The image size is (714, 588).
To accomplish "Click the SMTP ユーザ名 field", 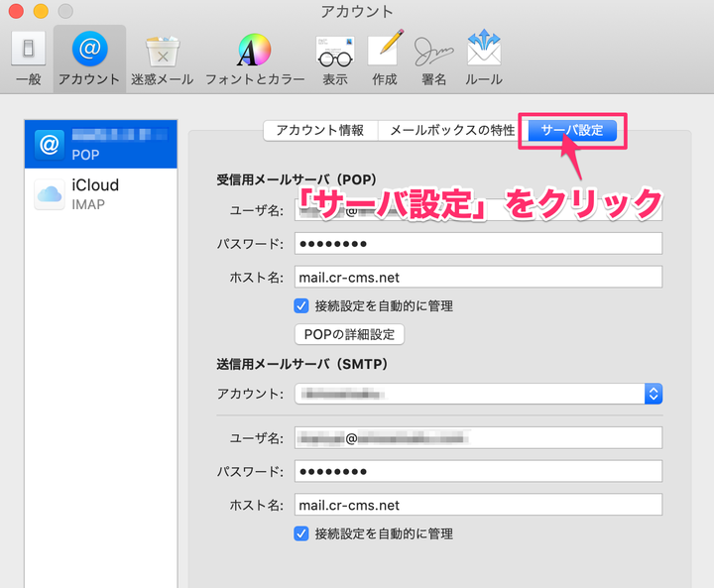I will (x=478, y=438).
